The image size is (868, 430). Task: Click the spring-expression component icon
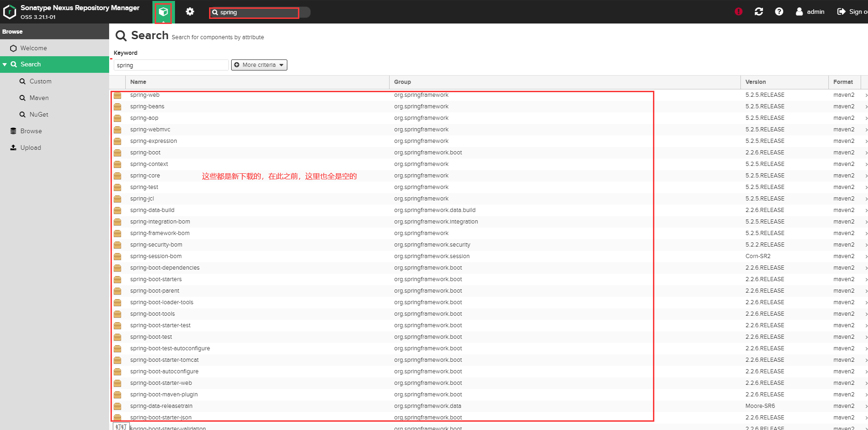(x=117, y=141)
